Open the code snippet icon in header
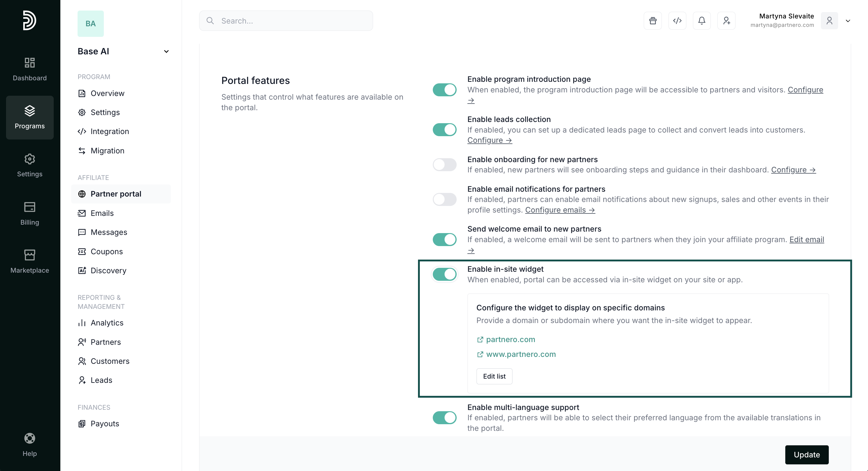The image size is (868, 471). [677, 21]
